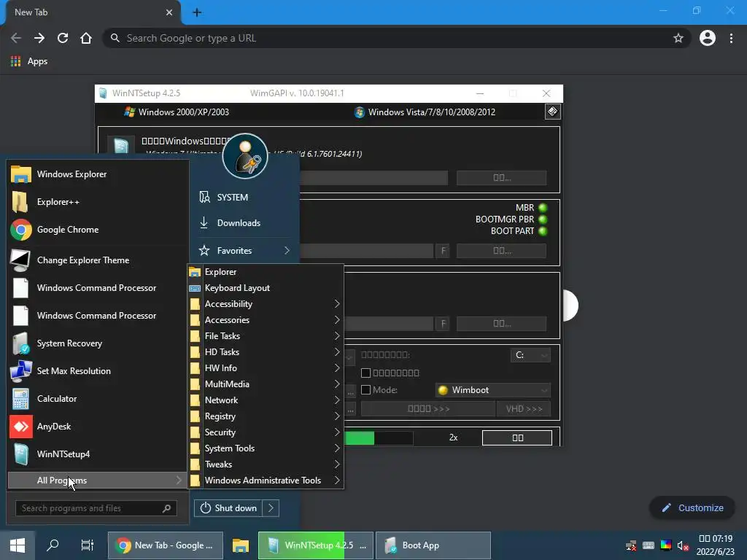747x560 pixels.
Task: Switch to WinNTSetup 4.2.5 taskbar button
Action: (315, 545)
